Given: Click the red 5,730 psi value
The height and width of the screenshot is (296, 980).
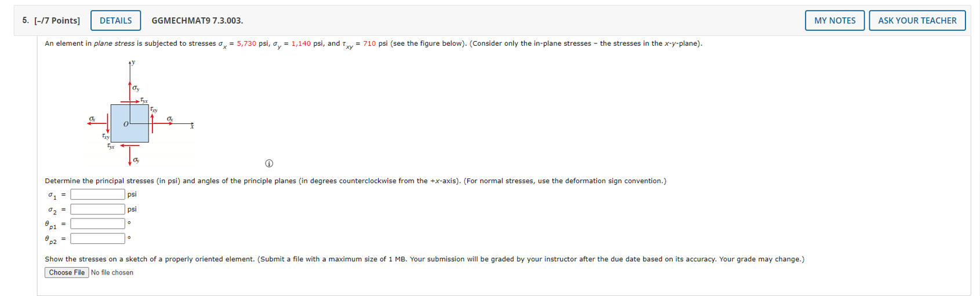Looking at the screenshot, I should [x=246, y=43].
